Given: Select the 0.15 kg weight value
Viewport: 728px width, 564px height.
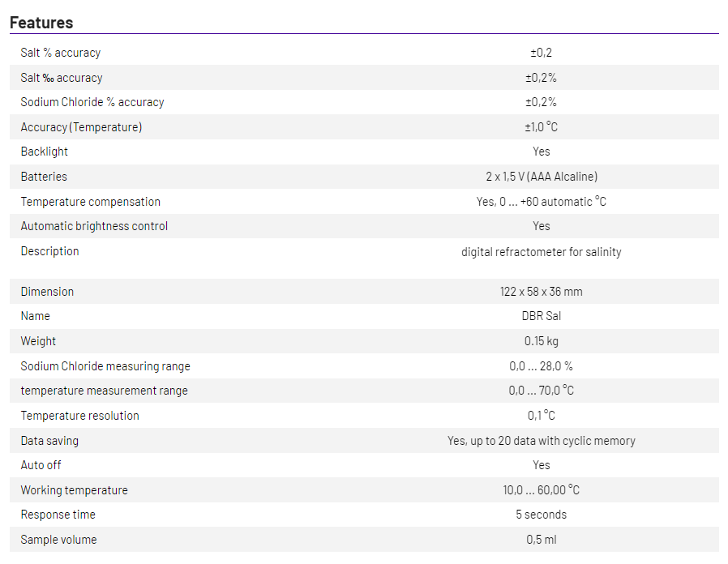Looking at the screenshot, I should (541, 341).
